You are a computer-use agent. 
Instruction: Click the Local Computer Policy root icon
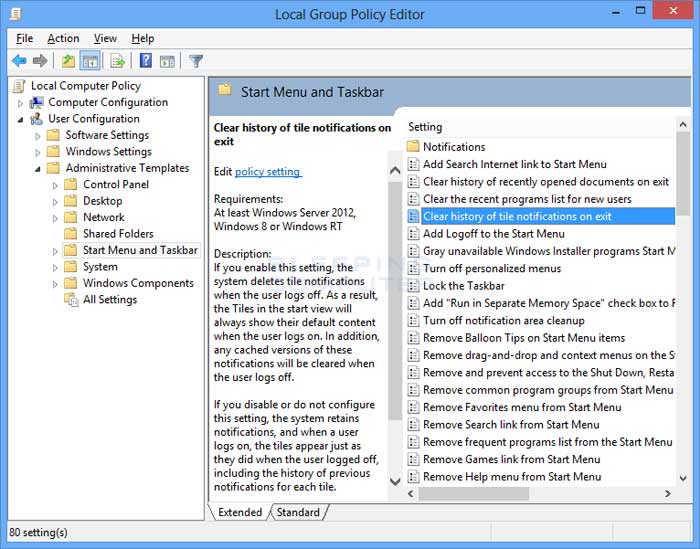[x=19, y=86]
